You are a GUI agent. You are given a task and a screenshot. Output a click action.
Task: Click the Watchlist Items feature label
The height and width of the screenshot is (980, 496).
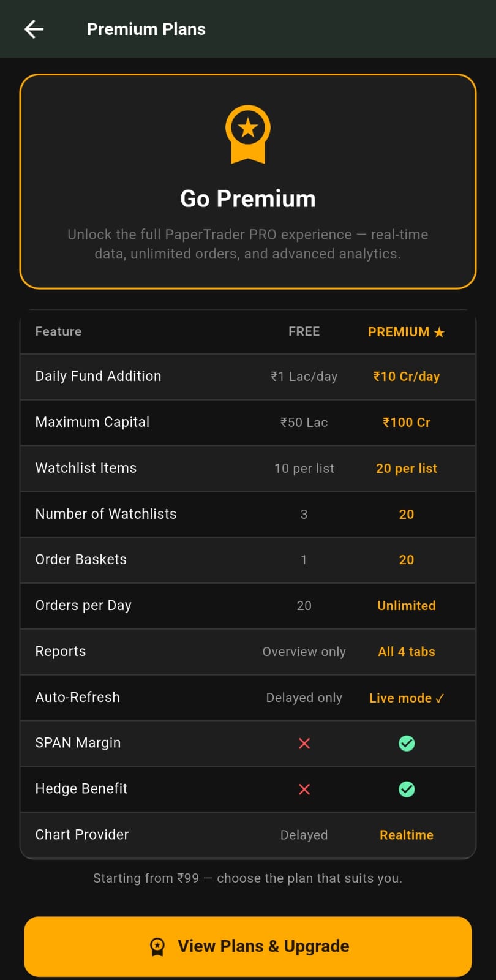click(86, 468)
